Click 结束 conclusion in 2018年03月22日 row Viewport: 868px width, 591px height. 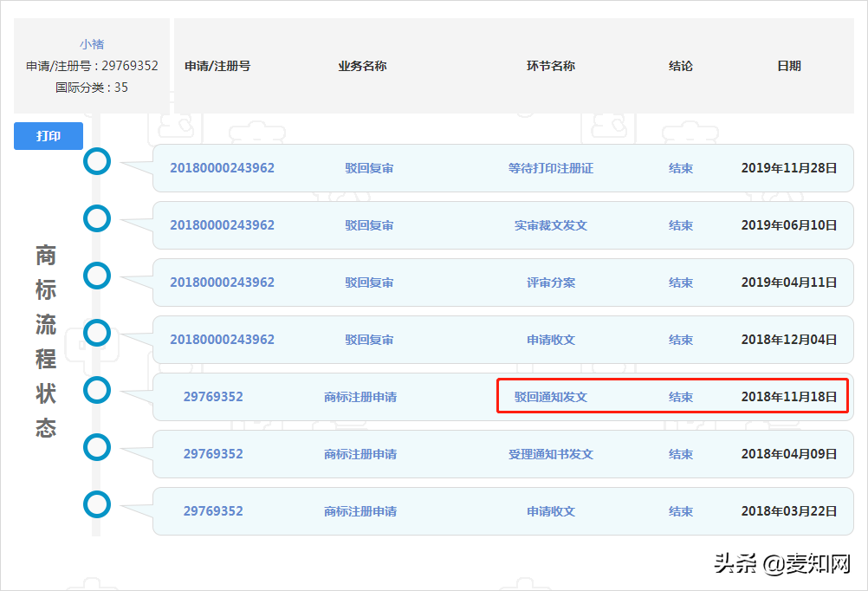click(x=680, y=511)
